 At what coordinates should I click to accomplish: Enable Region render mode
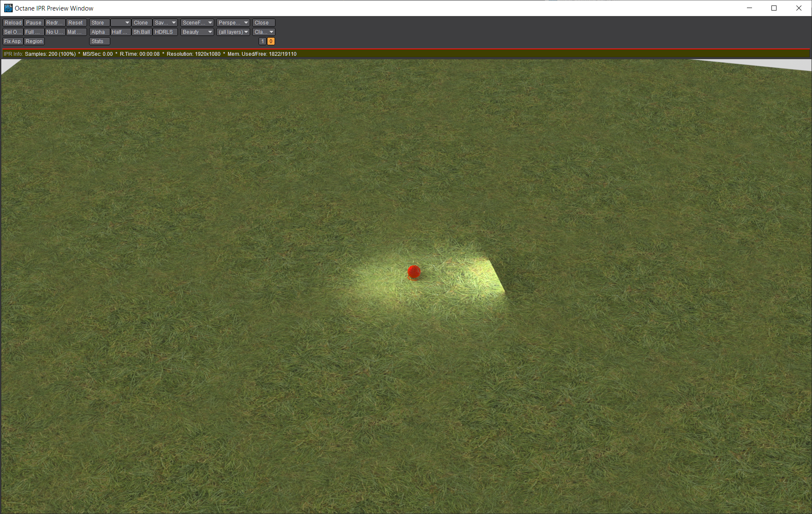pyautogui.click(x=34, y=41)
